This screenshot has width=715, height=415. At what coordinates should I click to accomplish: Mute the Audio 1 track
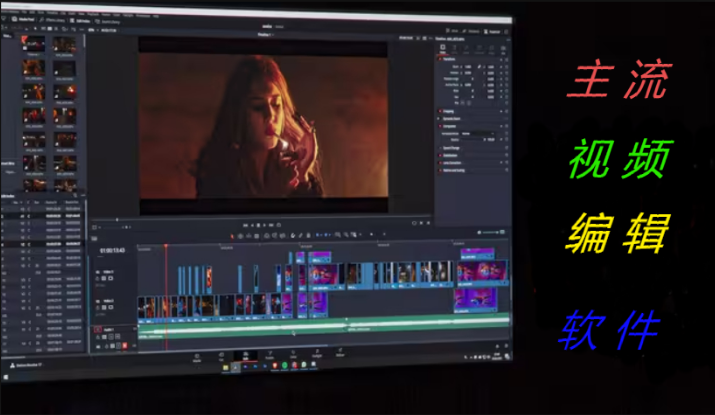[118, 337]
